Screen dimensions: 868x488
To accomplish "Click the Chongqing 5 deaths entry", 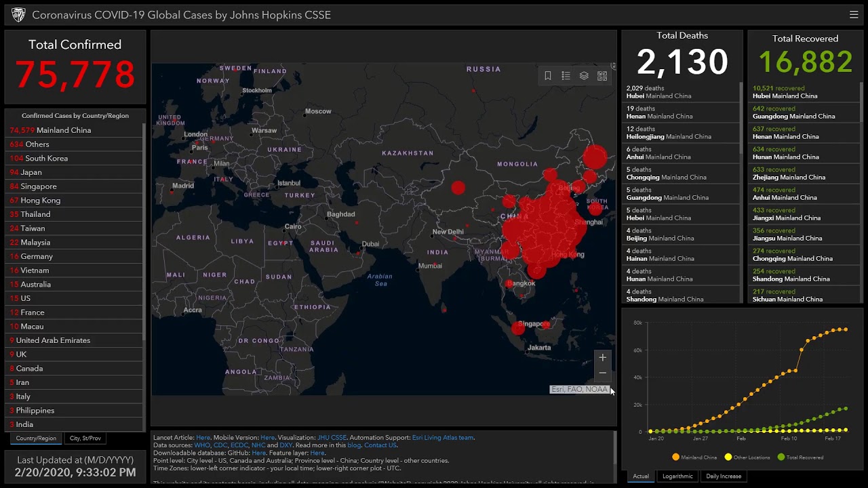I will (x=681, y=174).
